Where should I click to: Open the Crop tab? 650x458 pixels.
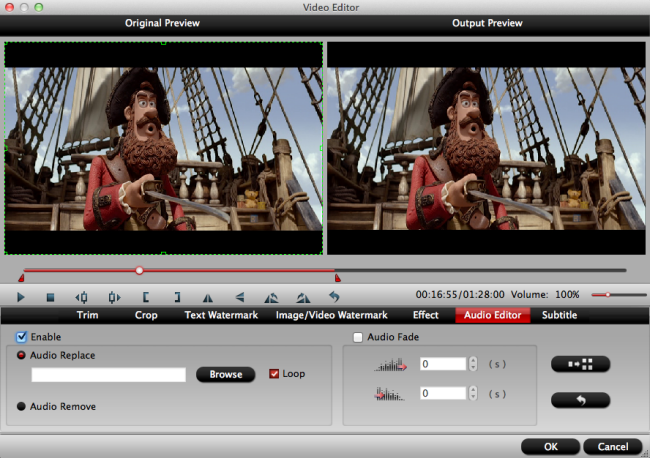coord(146,315)
